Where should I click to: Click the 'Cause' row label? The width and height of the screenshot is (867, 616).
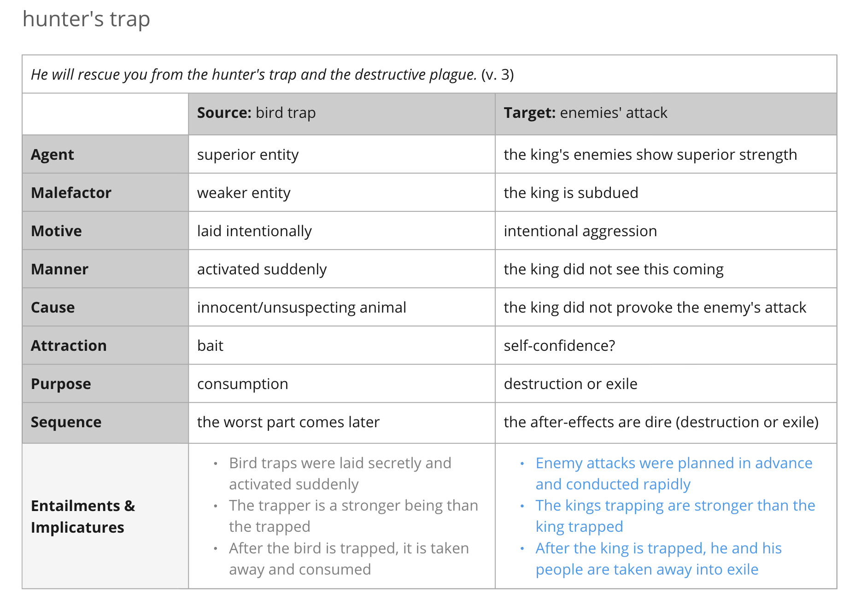coord(53,308)
